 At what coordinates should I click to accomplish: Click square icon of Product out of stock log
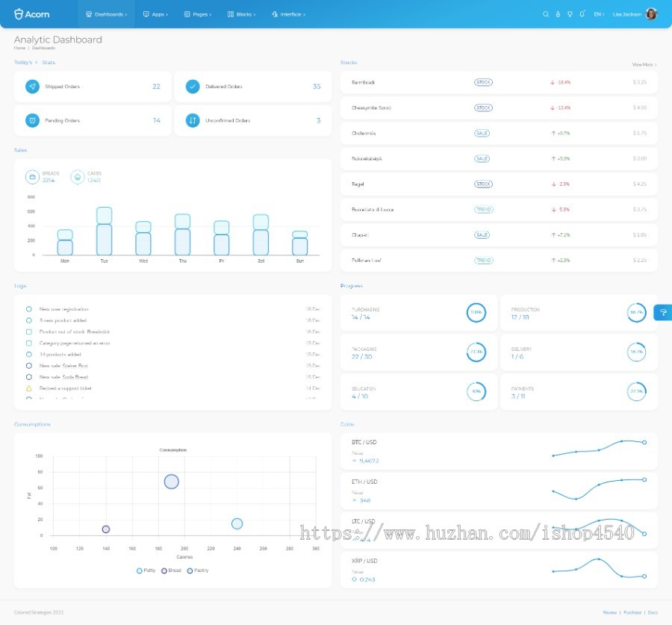(x=28, y=332)
